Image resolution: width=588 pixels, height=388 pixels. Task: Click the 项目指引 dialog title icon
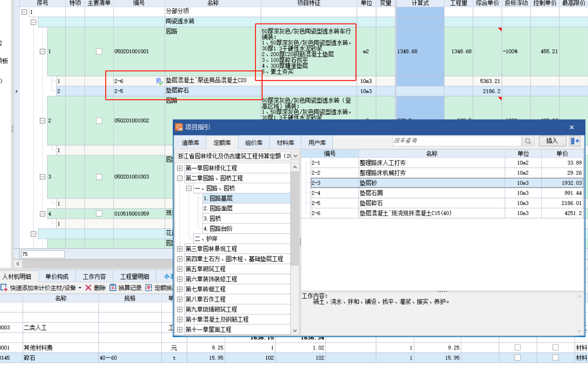click(x=179, y=127)
